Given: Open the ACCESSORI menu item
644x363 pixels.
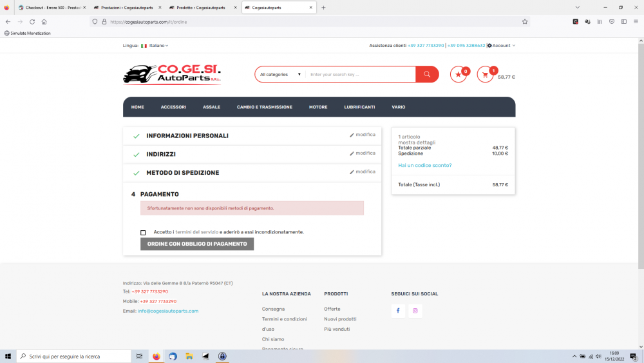Looking at the screenshot, I should coord(173,107).
